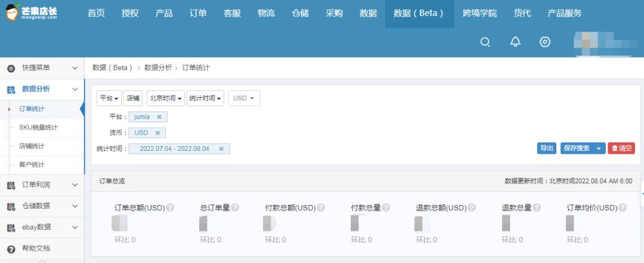Image resolution: width=644 pixels, height=263 pixels.
Task: Click the help icon beside 订单总额(USD)
Action: tap(170, 208)
